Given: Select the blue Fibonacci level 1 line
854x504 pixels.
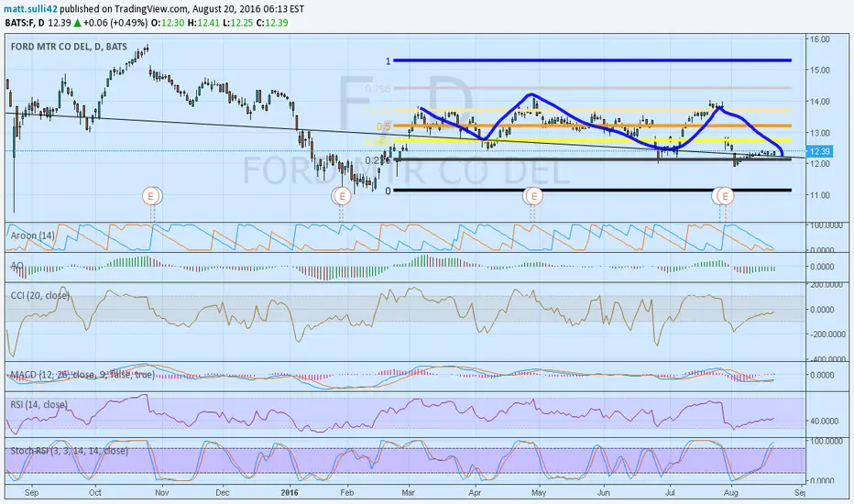Looking at the screenshot, I should click(593, 60).
